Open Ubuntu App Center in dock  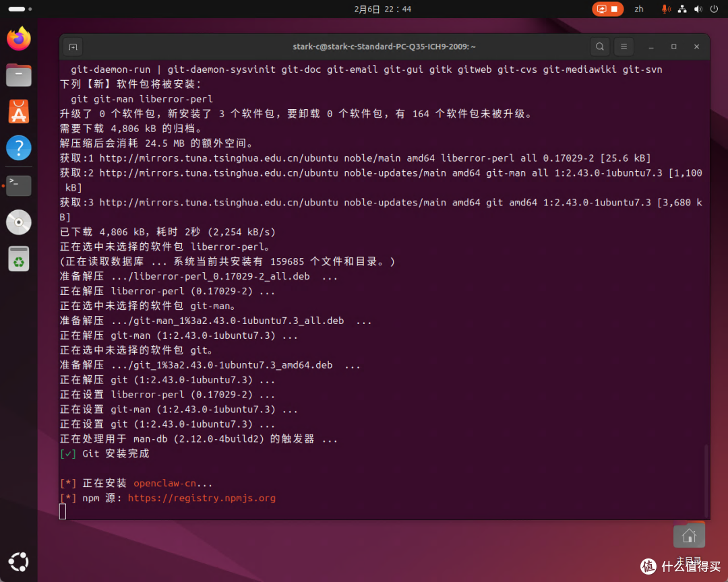point(19,111)
